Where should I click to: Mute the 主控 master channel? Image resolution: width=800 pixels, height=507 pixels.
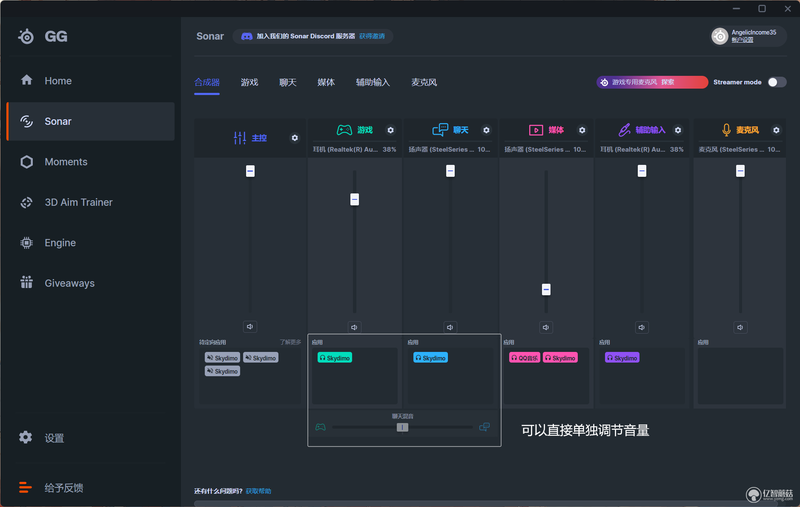coord(250,326)
